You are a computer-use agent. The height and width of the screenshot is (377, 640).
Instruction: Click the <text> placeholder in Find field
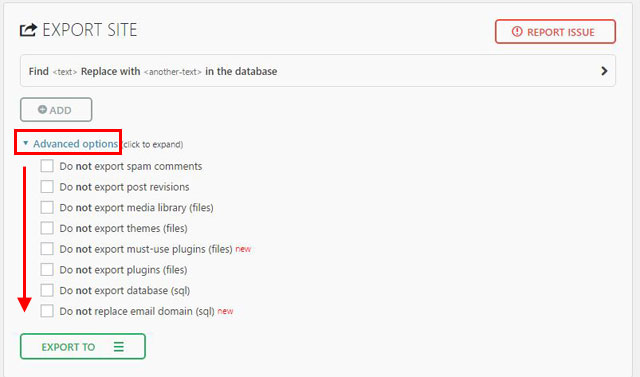point(64,72)
